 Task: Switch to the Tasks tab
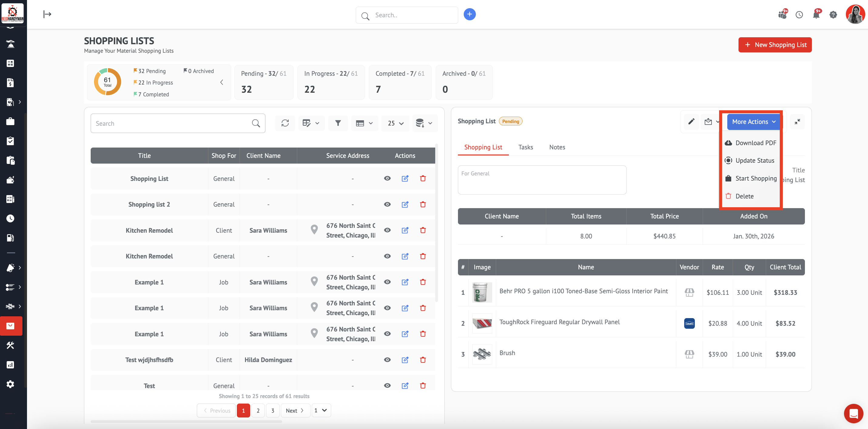tap(525, 147)
